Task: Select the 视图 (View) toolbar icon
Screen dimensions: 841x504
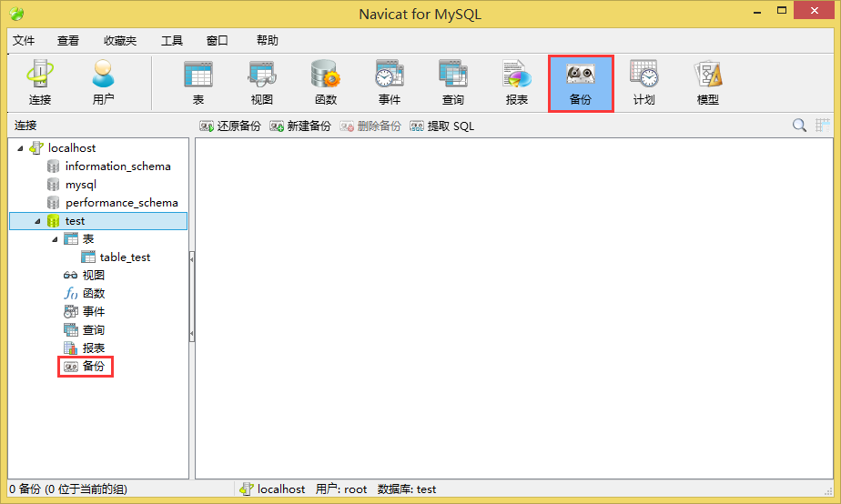Action: coord(262,83)
